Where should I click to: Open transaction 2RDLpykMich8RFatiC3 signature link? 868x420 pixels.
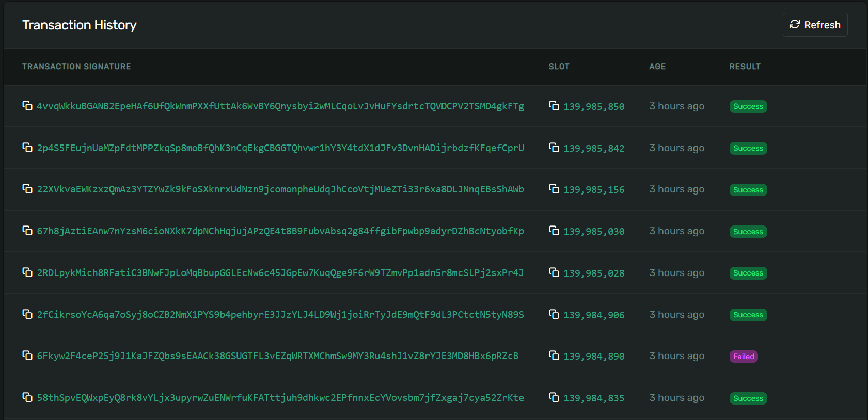pyautogui.click(x=280, y=273)
